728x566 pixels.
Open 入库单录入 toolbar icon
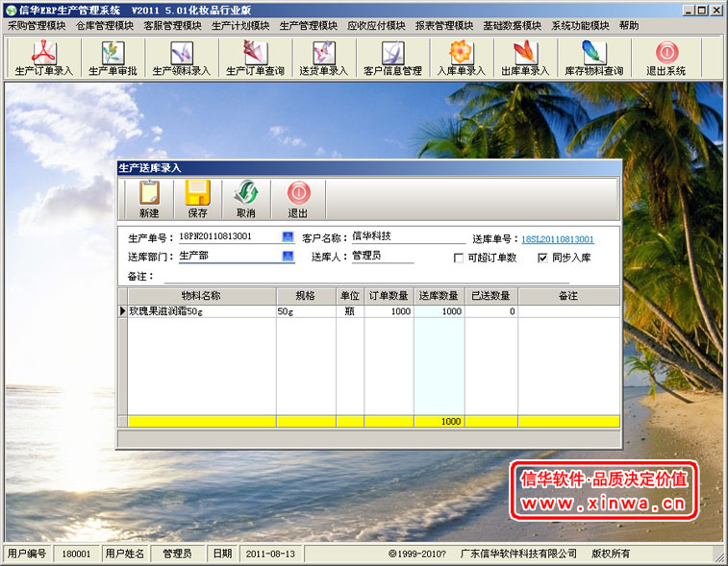coord(461,58)
